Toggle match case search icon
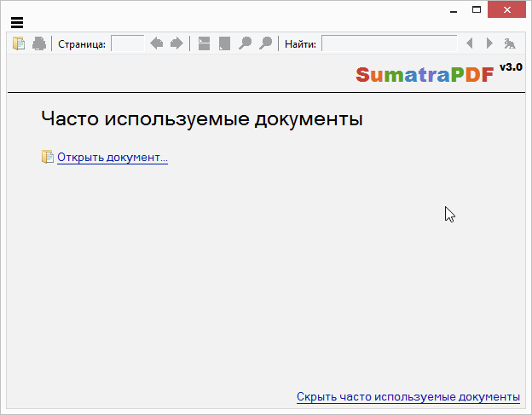Viewport: 532px width, 415px height. coord(510,43)
